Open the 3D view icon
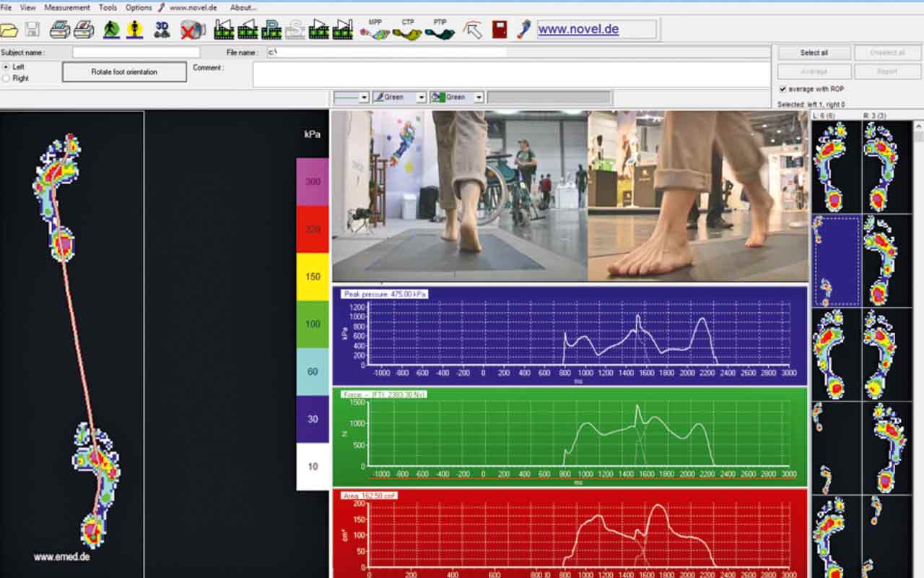 [x=162, y=30]
